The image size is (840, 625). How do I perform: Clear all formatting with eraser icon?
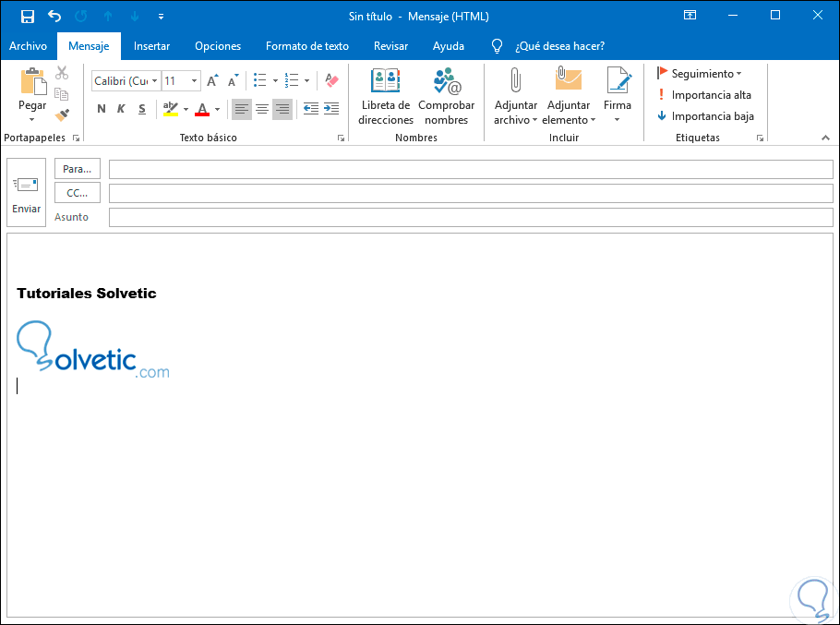click(x=331, y=81)
